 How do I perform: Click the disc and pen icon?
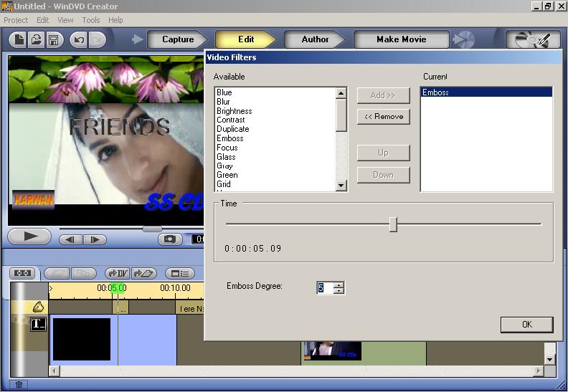point(532,39)
